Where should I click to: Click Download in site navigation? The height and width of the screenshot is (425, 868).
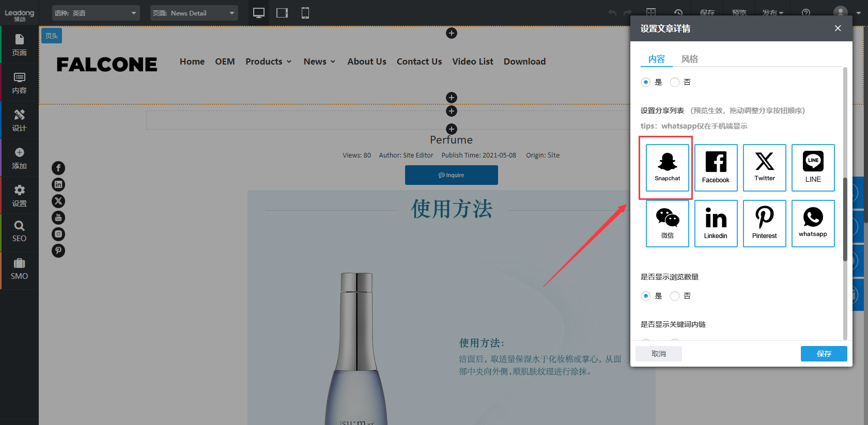[524, 61]
